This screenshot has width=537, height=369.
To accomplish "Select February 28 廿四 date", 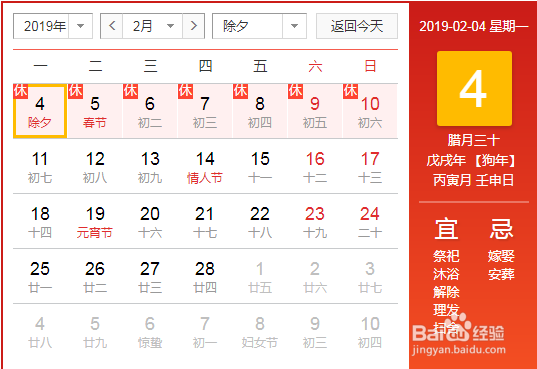I will pyautogui.click(x=205, y=276).
